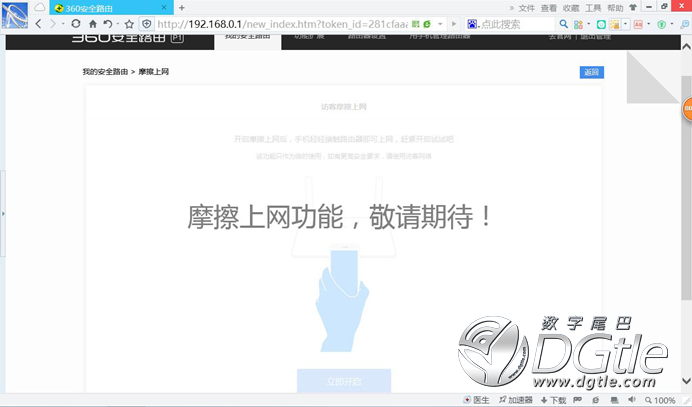Reload the page with the refresh icon

coord(75,24)
